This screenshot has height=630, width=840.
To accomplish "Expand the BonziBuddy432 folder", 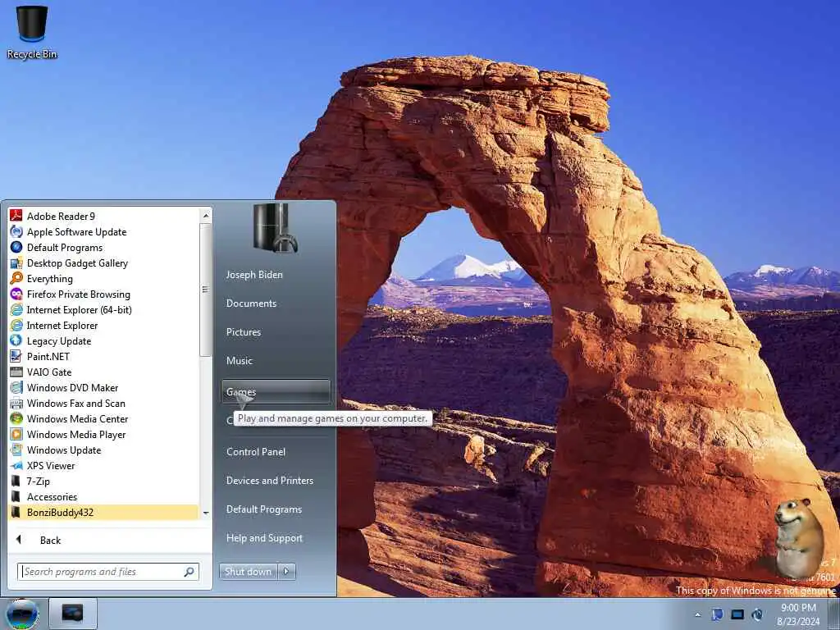I will point(103,512).
